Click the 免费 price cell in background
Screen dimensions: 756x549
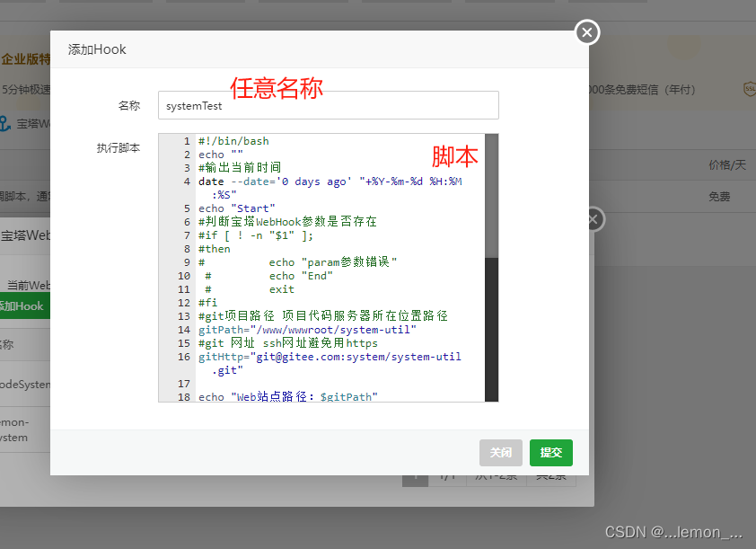tap(719, 197)
